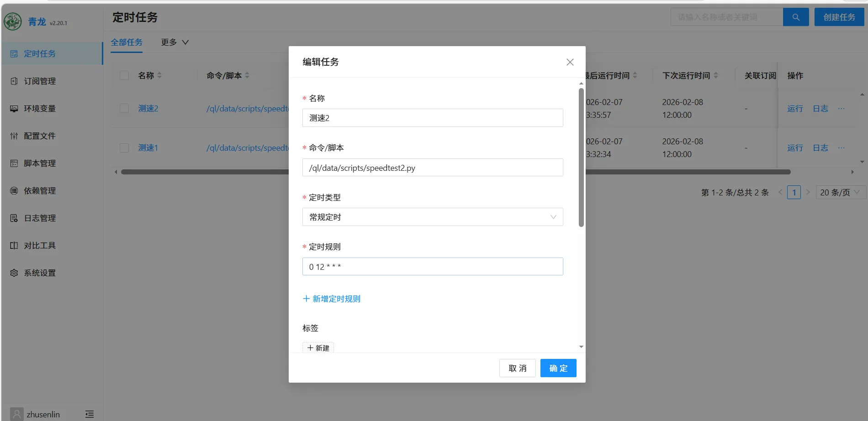Close the 编辑任务 dialog
Image resolution: width=868 pixels, height=421 pixels.
point(570,62)
